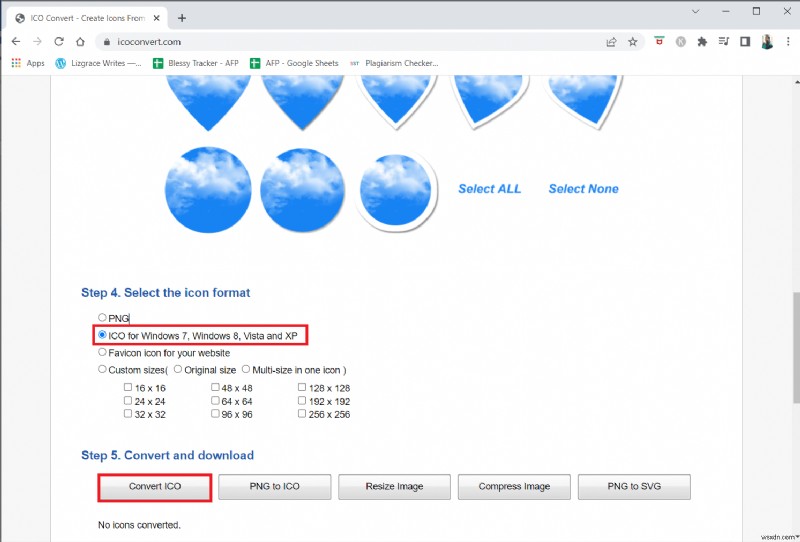The image size is (800, 542).
Task: Check the 96 x 96 size box
Action: click(215, 413)
